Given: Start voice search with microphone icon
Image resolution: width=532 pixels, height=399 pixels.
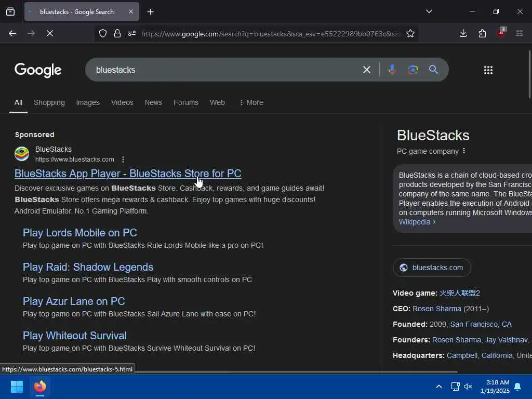Looking at the screenshot, I should (392, 70).
